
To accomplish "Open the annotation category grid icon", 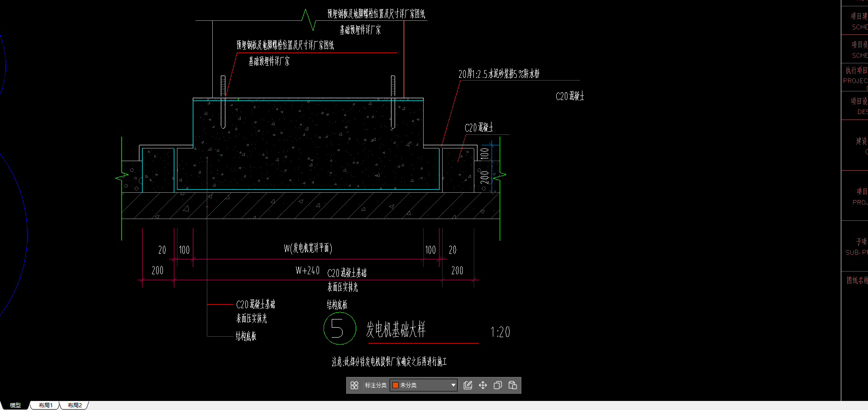I will 354,385.
